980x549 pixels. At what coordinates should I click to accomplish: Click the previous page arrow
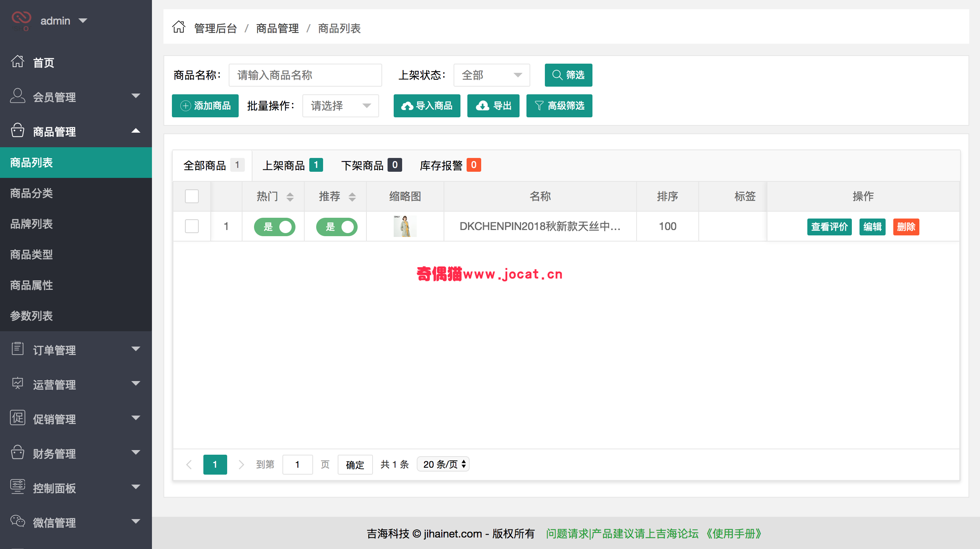tap(189, 465)
